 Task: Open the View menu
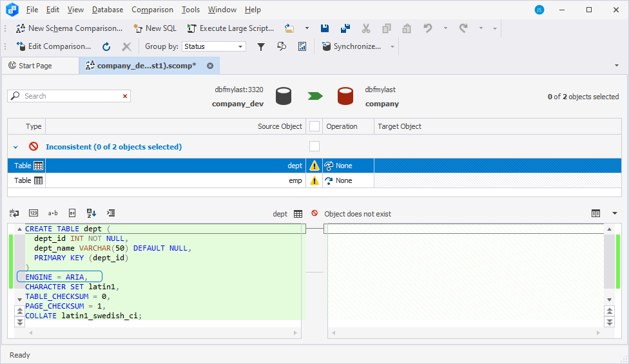coord(75,10)
